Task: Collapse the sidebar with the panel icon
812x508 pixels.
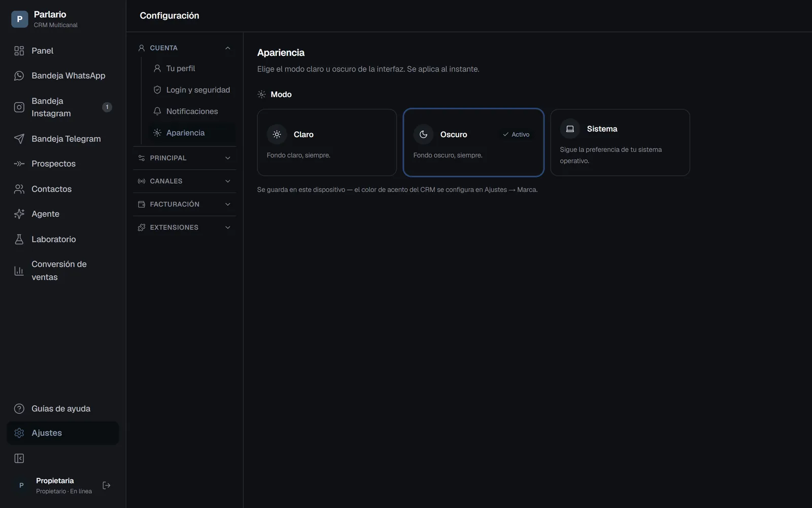Action: pyautogui.click(x=19, y=459)
